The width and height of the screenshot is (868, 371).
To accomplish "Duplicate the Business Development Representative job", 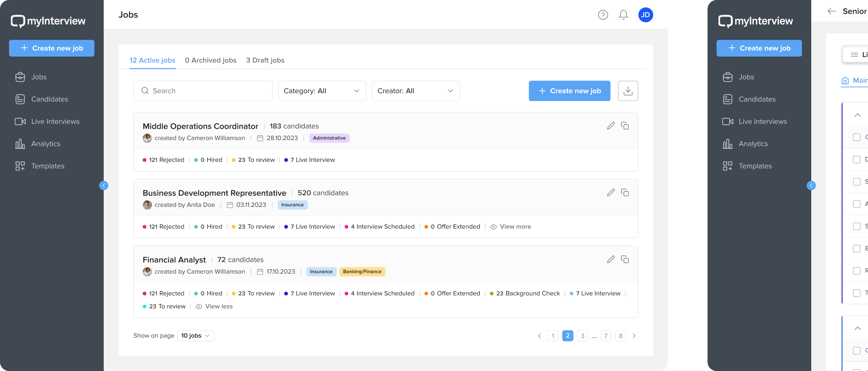I will click(625, 193).
